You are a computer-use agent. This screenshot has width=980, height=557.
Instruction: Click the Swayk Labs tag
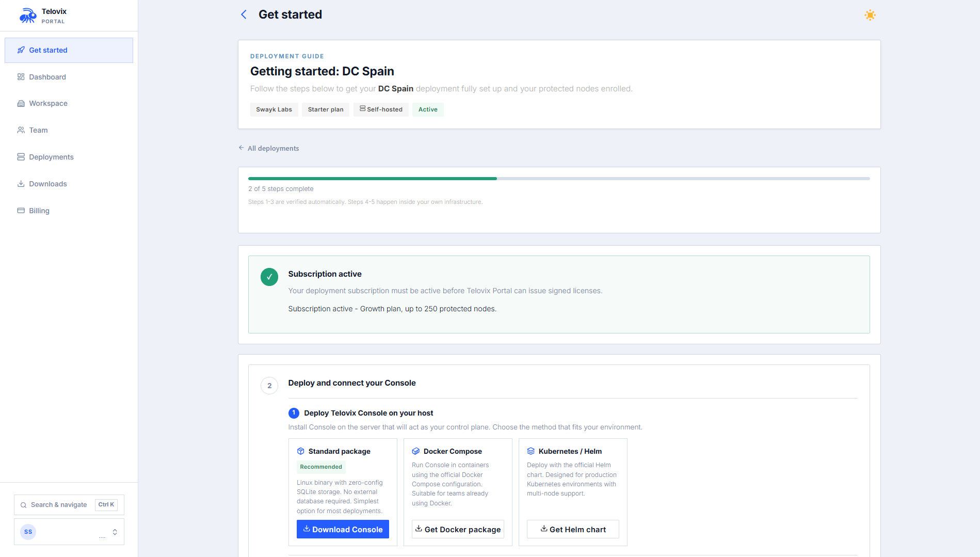[274, 109]
